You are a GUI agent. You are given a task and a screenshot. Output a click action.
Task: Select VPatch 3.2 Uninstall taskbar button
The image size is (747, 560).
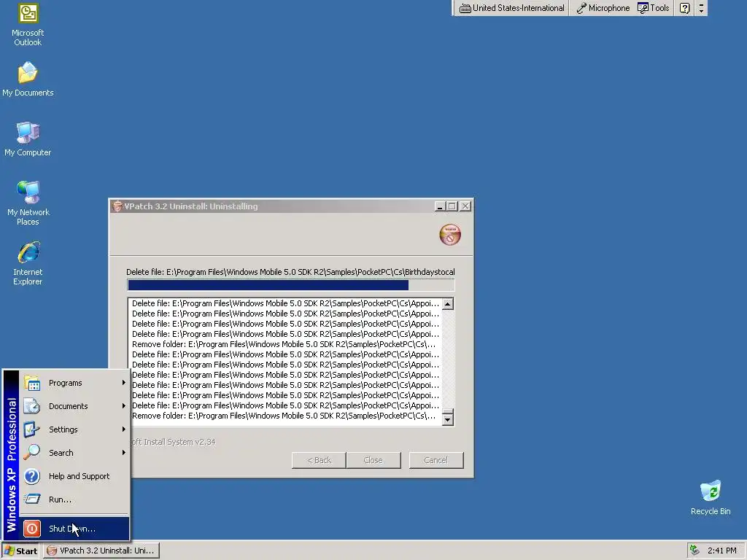(x=102, y=551)
